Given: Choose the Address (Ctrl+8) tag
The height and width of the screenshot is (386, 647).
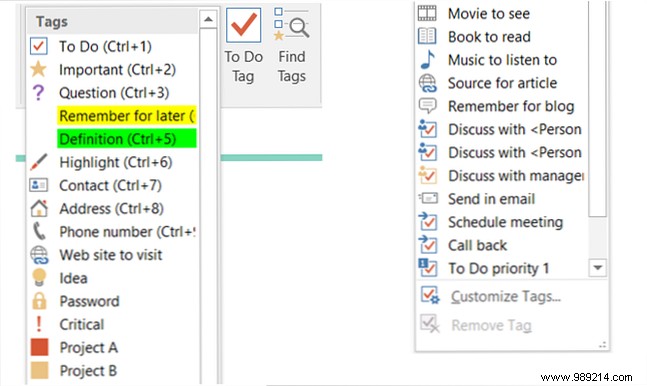Looking at the screenshot, I should point(111,208).
